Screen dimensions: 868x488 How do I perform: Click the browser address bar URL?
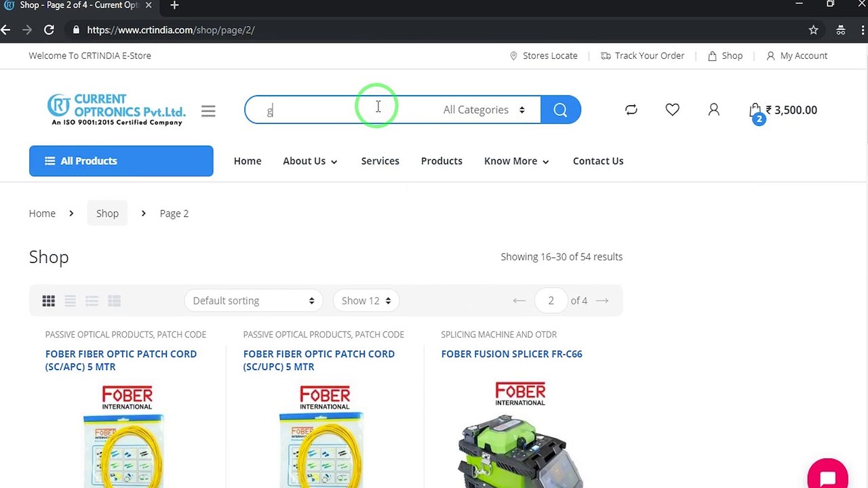click(171, 30)
